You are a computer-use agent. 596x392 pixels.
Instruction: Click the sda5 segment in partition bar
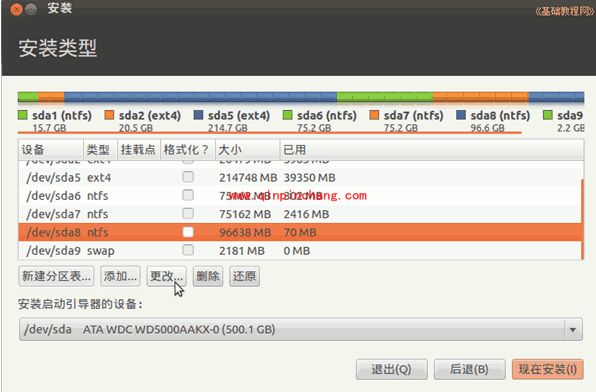[200, 97]
